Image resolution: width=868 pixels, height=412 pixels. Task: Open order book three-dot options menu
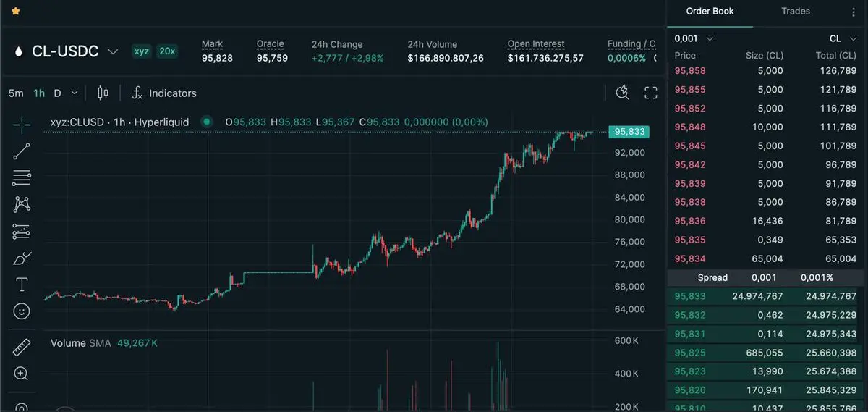click(854, 12)
